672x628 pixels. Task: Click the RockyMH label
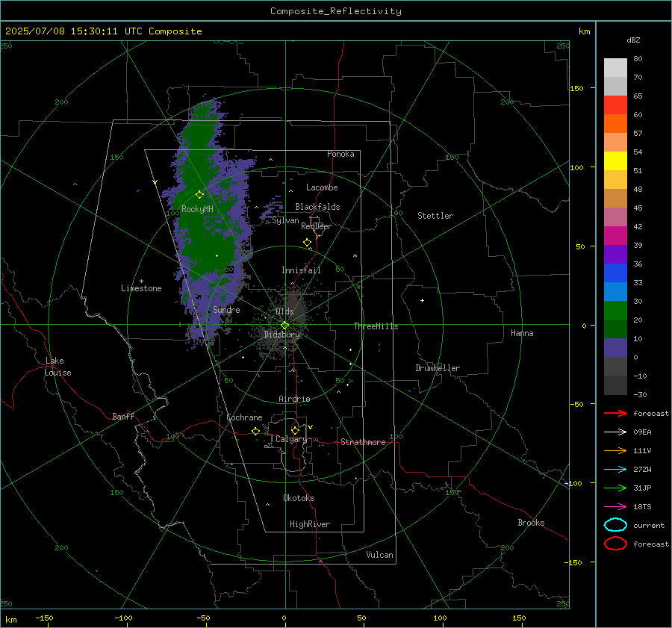(x=197, y=209)
